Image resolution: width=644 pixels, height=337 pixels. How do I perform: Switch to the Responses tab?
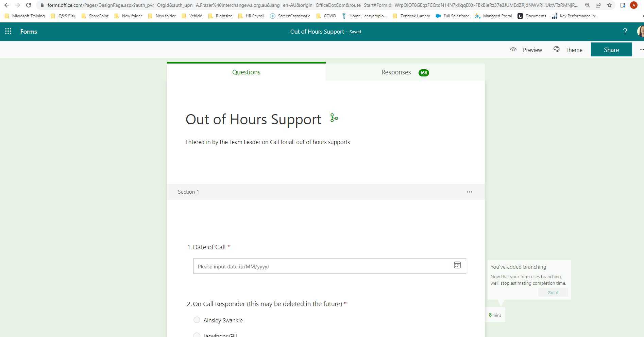[396, 72]
